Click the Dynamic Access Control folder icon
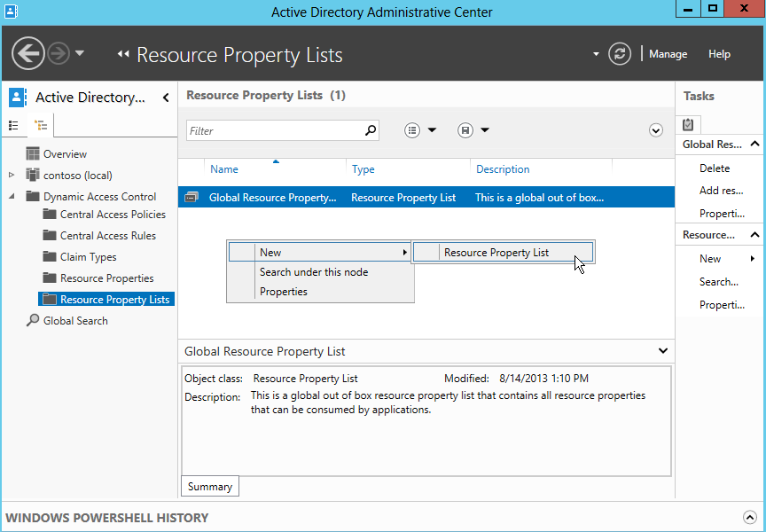Viewport: 766px width, 532px height. pos(33,196)
